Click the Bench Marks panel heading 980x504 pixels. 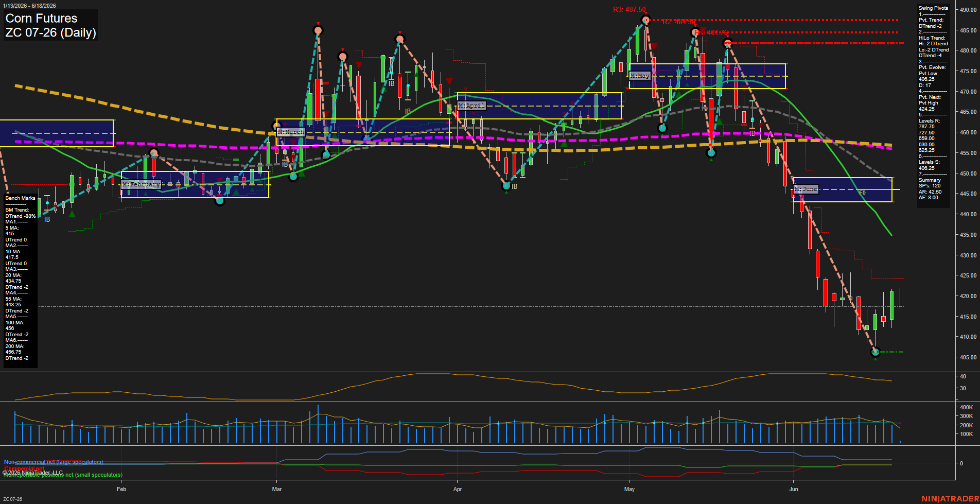click(21, 198)
